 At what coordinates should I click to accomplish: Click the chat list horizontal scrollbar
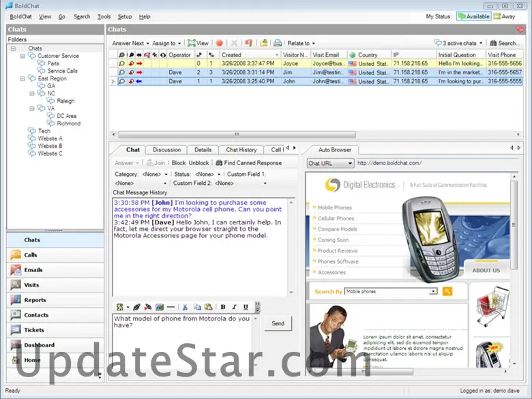click(x=237, y=134)
